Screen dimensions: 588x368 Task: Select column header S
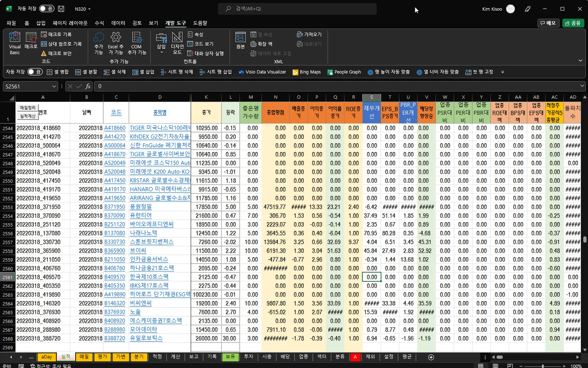click(371, 97)
